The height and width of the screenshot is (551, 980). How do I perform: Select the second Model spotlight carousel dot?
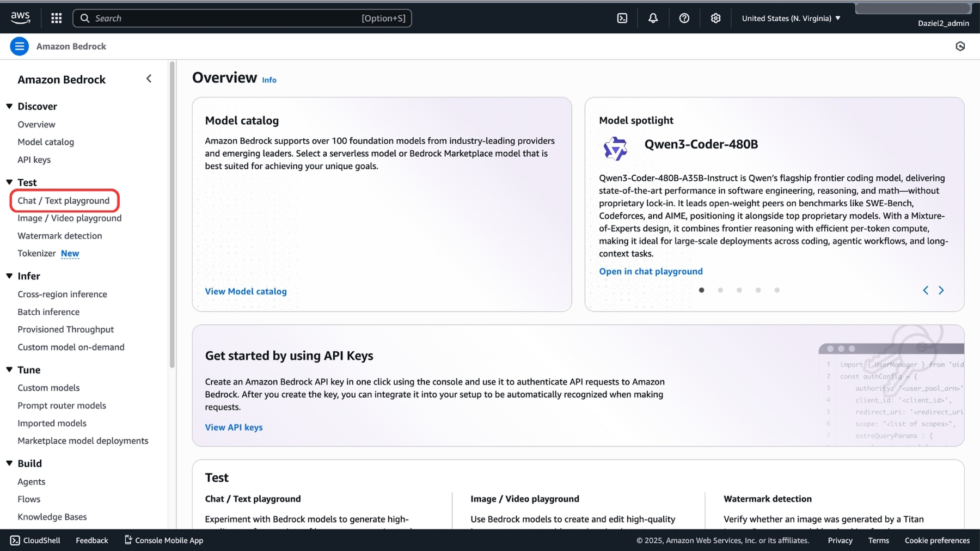tap(720, 290)
